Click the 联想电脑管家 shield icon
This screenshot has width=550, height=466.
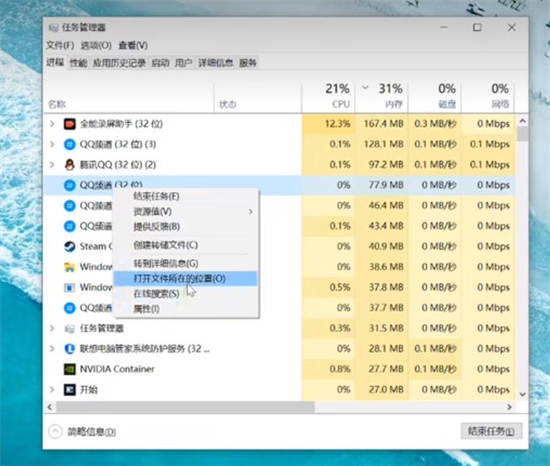point(69,349)
